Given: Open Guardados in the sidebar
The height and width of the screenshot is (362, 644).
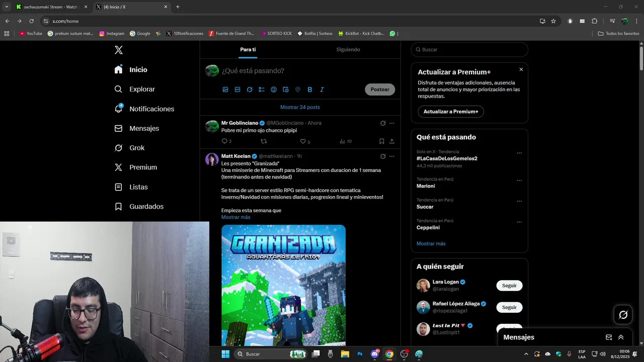Looking at the screenshot, I should [139, 207].
